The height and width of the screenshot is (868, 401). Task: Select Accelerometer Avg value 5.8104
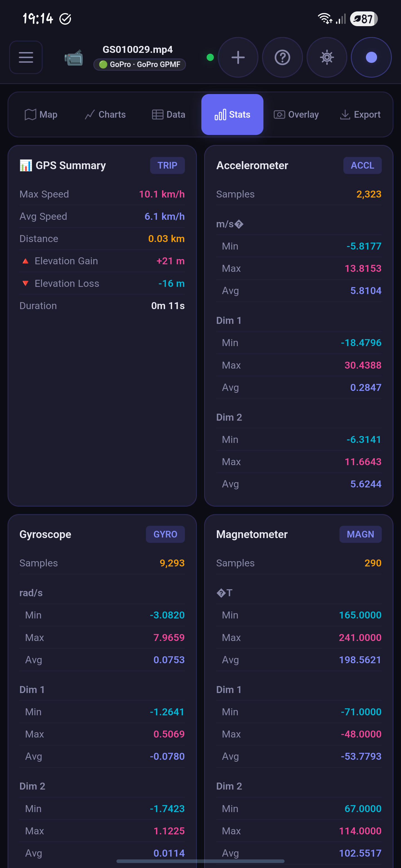tap(366, 290)
